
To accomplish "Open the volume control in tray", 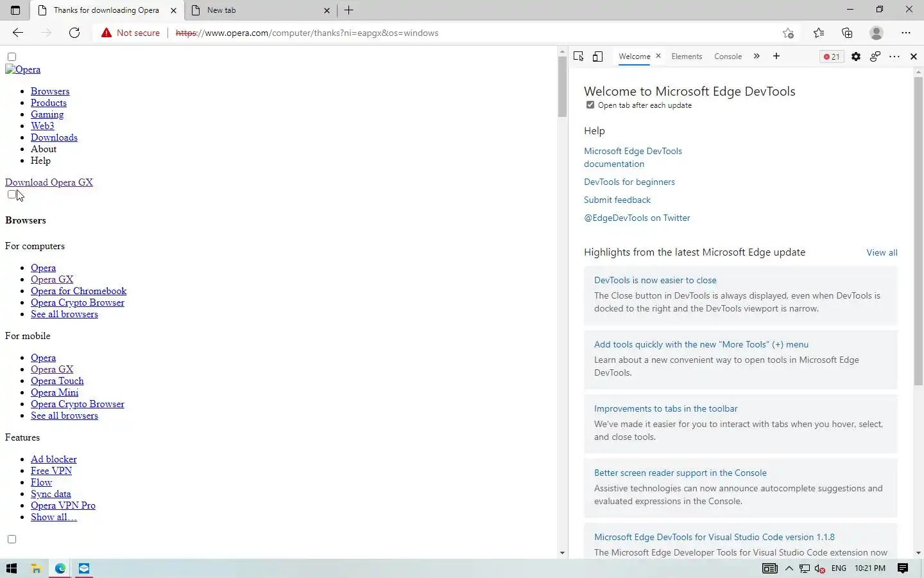I will pos(819,568).
